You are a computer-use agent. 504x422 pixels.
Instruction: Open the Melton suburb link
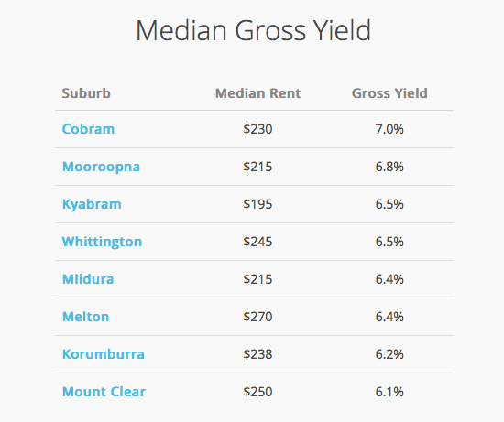coord(85,317)
